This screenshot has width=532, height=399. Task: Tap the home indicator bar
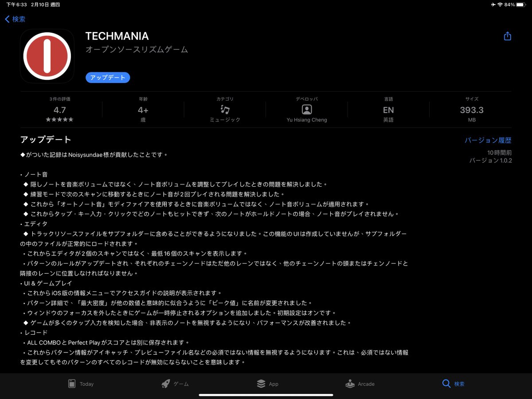click(x=266, y=395)
